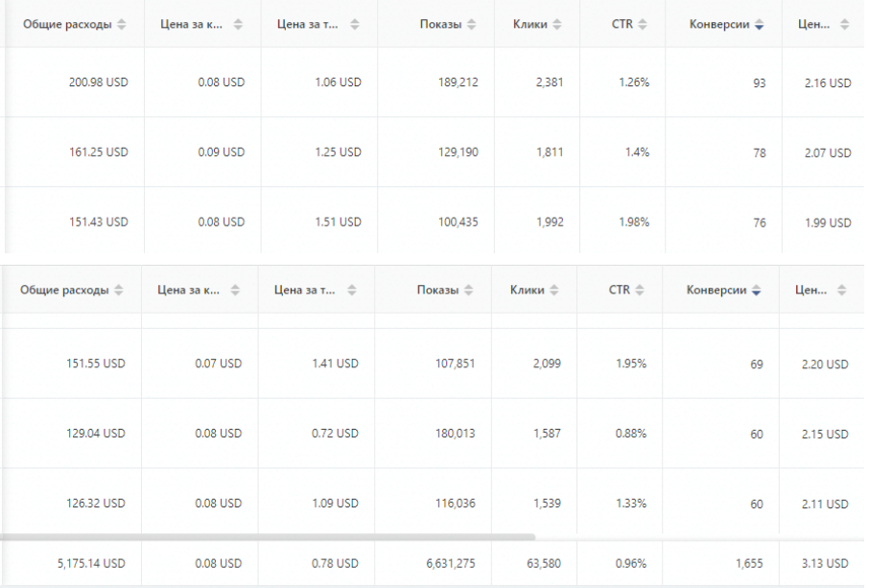Screen dimensions: 869x588
Task: Click the bottom Конверсии header label
Action: [x=716, y=290]
